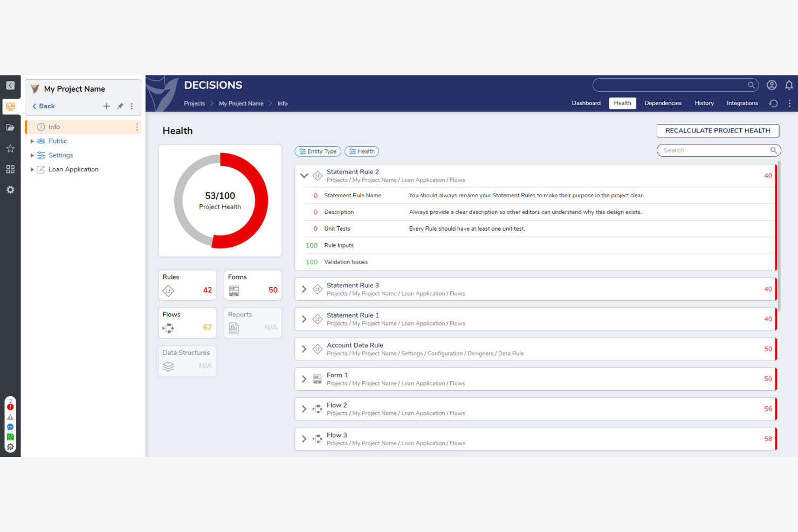Click the Project Health donut chart

coord(219,201)
